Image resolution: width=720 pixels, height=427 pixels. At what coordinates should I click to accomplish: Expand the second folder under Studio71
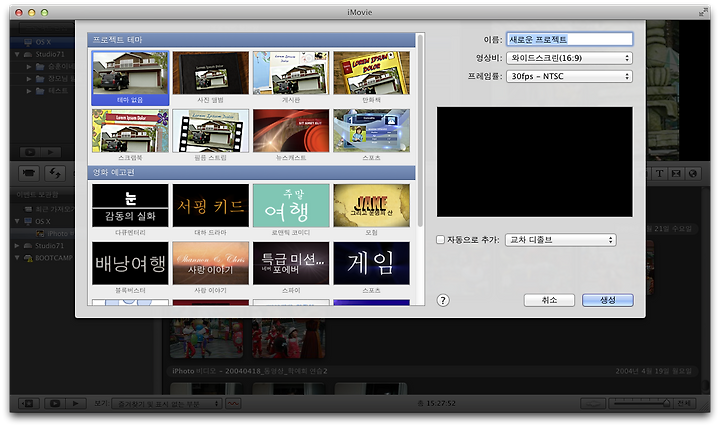tap(28, 79)
